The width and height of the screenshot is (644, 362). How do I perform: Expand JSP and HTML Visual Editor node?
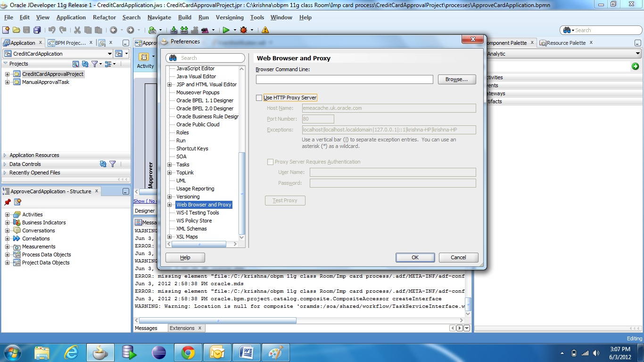170,84
